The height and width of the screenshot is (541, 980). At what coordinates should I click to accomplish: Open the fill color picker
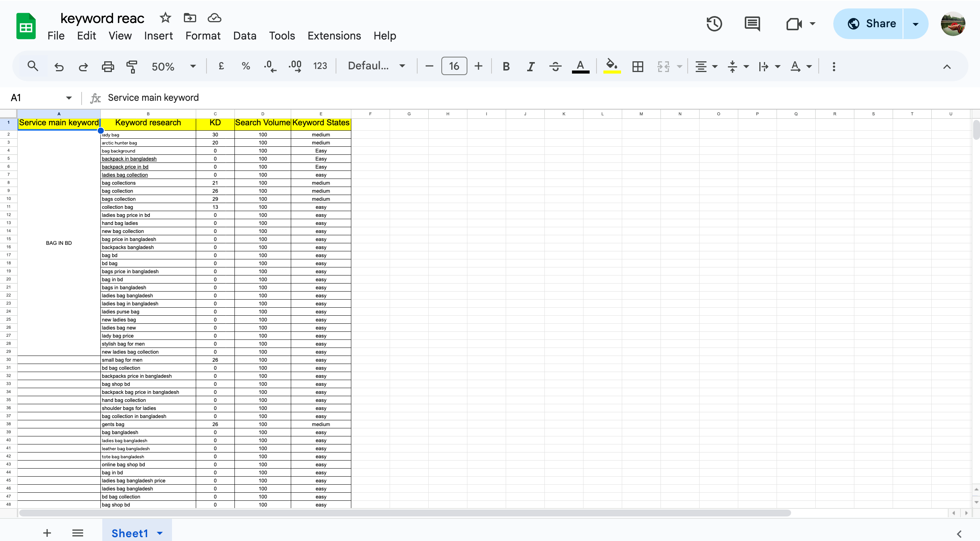pyautogui.click(x=611, y=66)
